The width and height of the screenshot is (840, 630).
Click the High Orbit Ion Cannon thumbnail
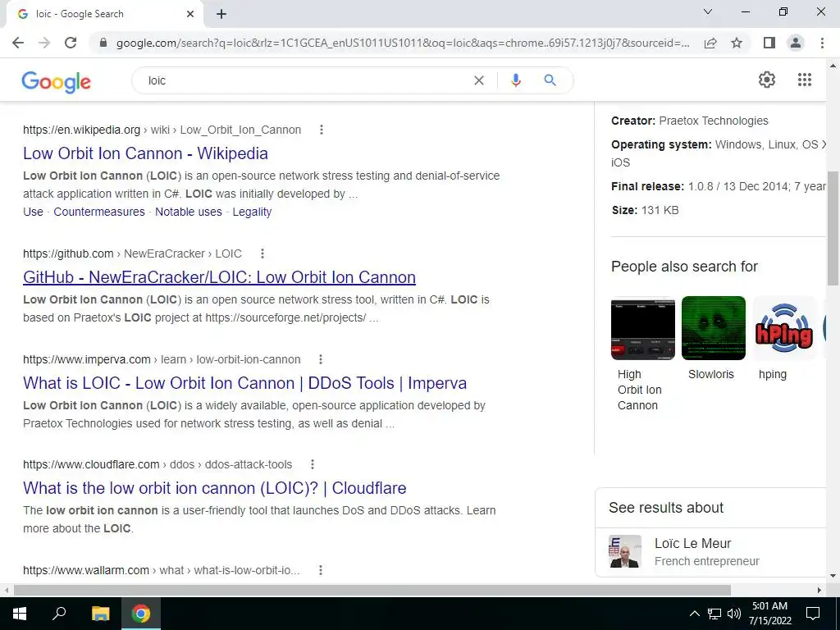pyautogui.click(x=643, y=328)
